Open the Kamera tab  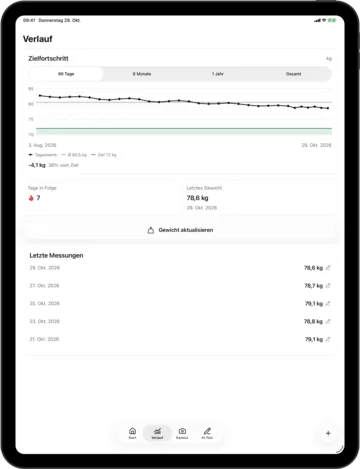(182, 433)
